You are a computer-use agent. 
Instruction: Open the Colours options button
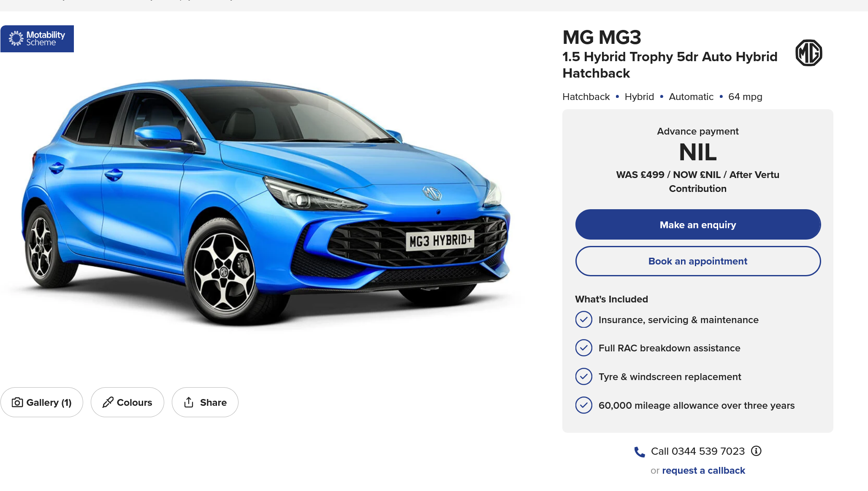point(127,402)
